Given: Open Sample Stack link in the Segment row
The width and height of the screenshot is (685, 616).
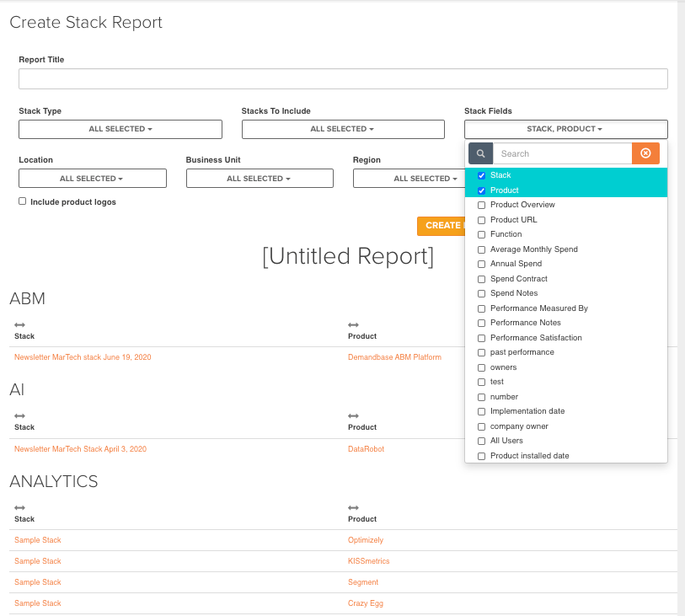Looking at the screenshot, I should (x=38, y=582).
